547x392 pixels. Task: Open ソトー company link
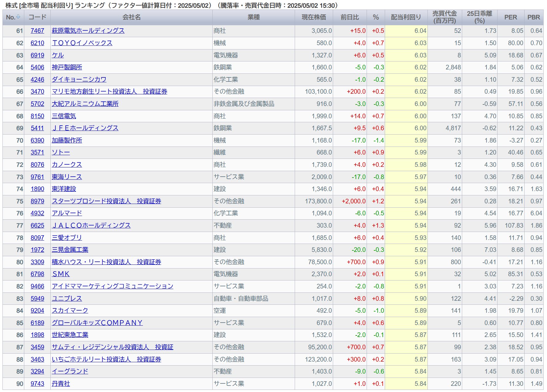pyautogui.click(x=61, y=152)
